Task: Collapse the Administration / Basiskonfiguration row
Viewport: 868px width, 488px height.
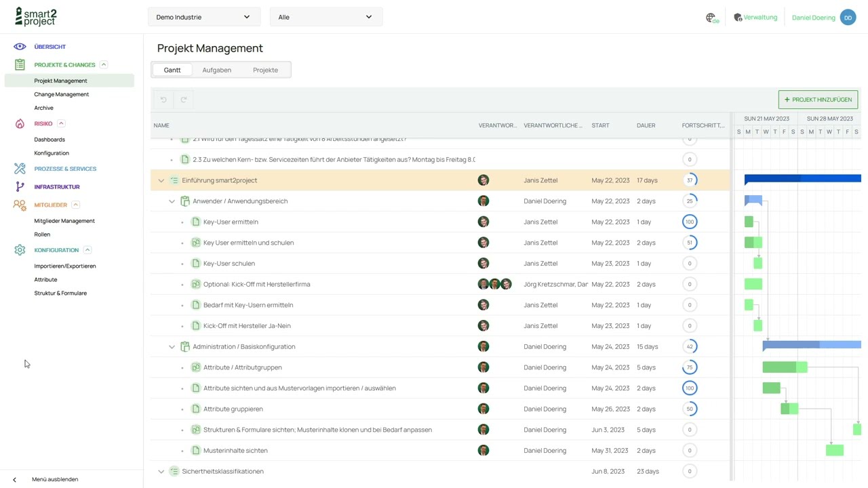Action: coord(172,347)
